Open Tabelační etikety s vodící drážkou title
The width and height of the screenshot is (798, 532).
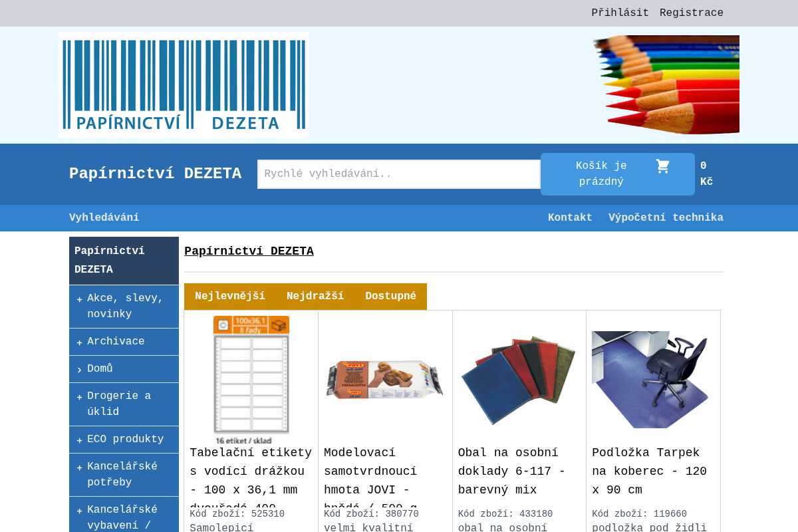coord(251,477)
